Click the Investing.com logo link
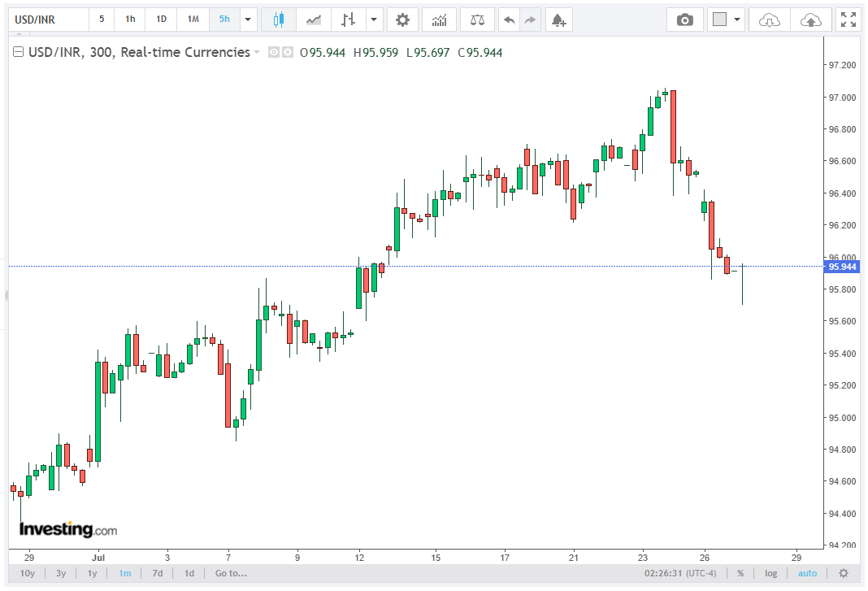This screenshot has width=868, height=591. pos(68,529)
